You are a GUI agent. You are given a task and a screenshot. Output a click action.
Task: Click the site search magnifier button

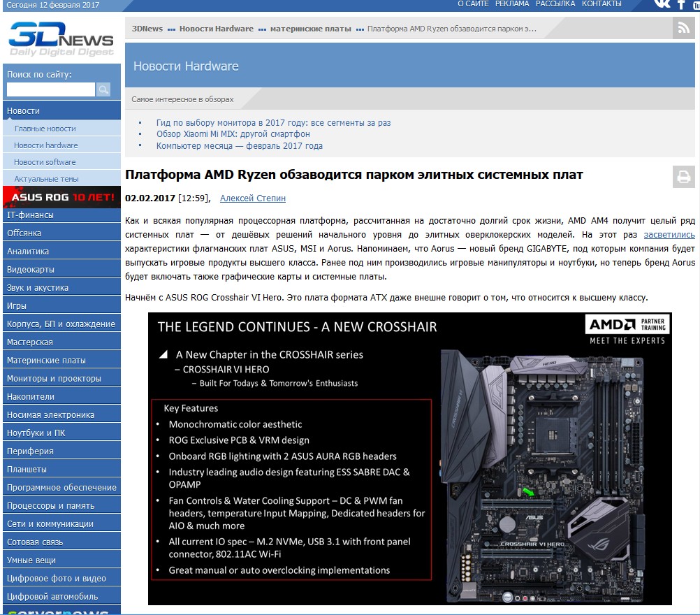103,89
